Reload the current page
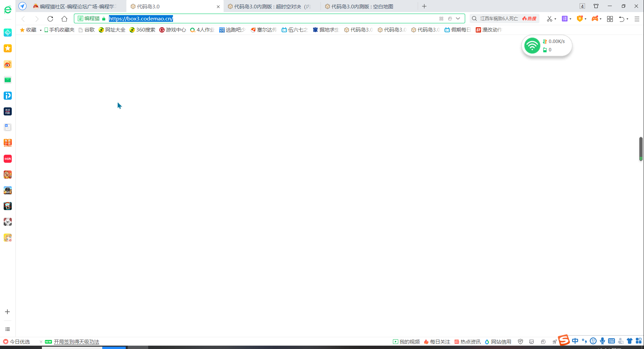Viewport: 644px width, 349px height. tap(50, 19)
